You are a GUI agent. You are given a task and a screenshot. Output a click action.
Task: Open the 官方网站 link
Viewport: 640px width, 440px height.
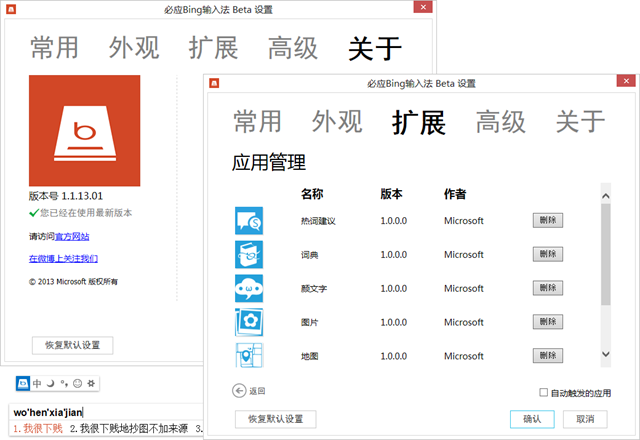pos(72,236)
